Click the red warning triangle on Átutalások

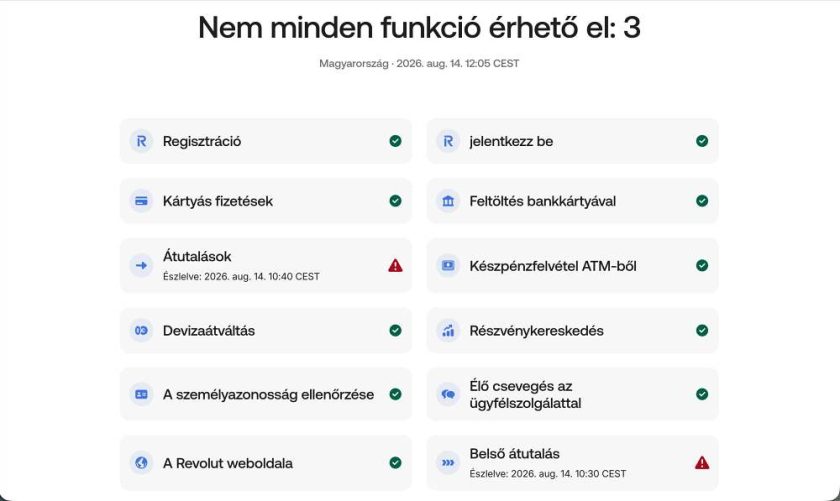pyautogui.click(x=395, y=265)
